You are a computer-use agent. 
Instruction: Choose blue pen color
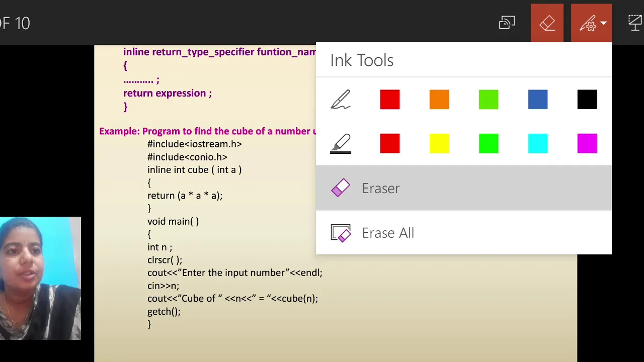coord(538,100)
